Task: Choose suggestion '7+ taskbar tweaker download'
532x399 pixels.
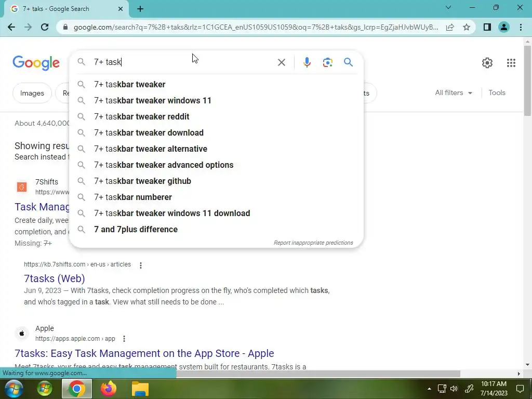Action: 216,132
